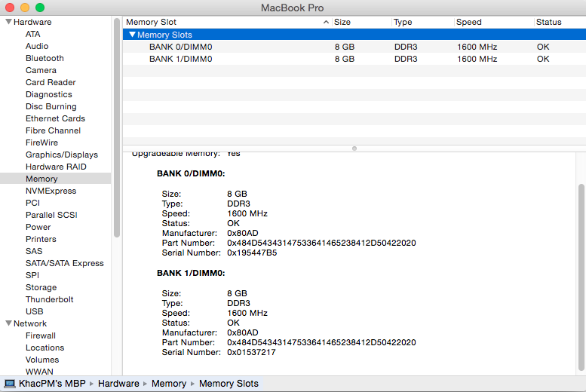The height and width of the screenshot is (392, 586).
Task: Collapse the Network section triangle
Action: point(8,323)
